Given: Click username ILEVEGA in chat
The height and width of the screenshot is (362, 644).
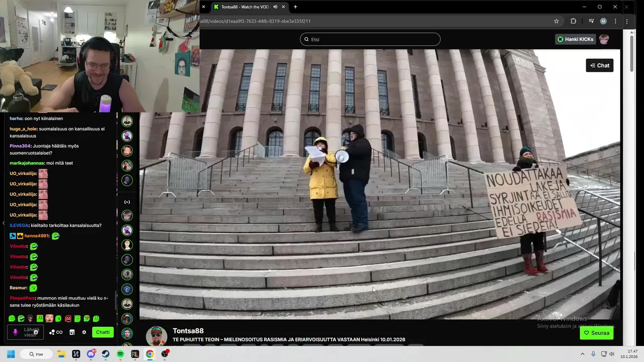Looking at the screenshot, I should (18, 226).
